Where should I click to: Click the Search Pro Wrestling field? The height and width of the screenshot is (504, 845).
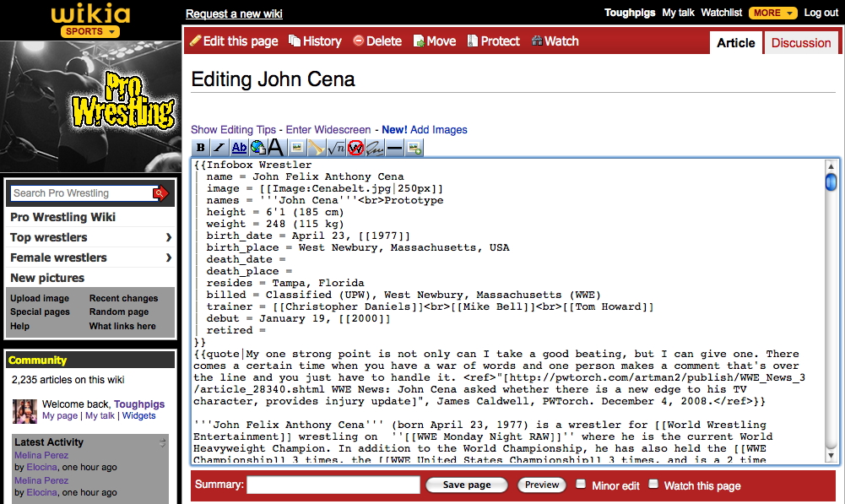[81, 193]
